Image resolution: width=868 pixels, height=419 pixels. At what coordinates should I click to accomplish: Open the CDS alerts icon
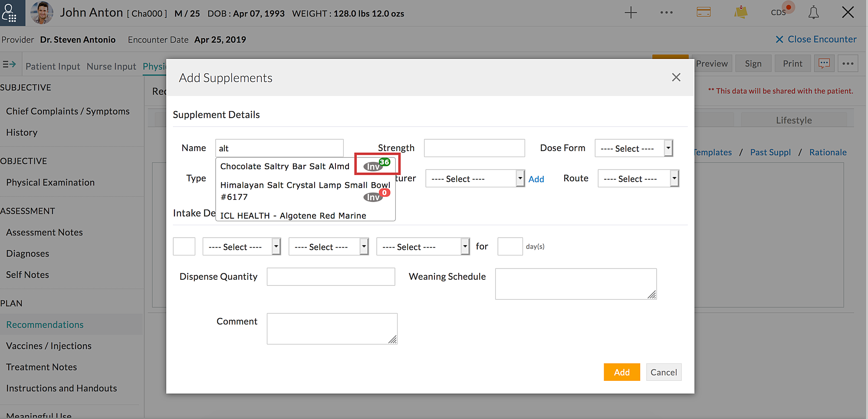[x=779, y=12]
